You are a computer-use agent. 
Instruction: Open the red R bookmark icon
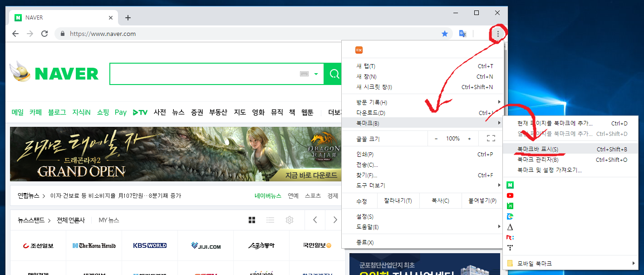click(510, 237)
